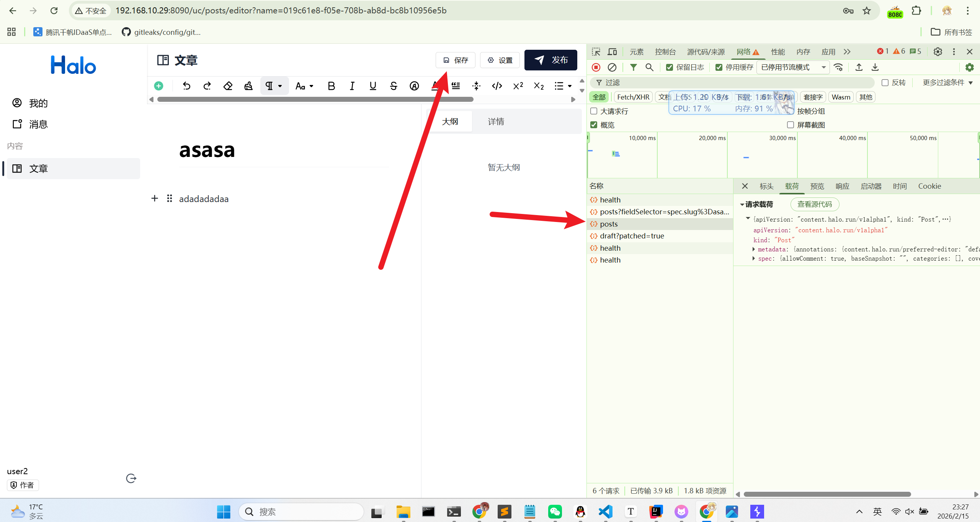Expand the metadata node in payload
The width and height of the screenshot is (980, 522).
tap(753, 249)
